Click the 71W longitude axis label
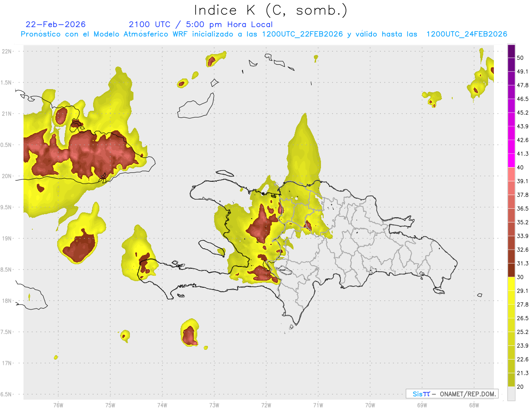The image size is (532, 411). pyautogui.click(x=318, y=405)
